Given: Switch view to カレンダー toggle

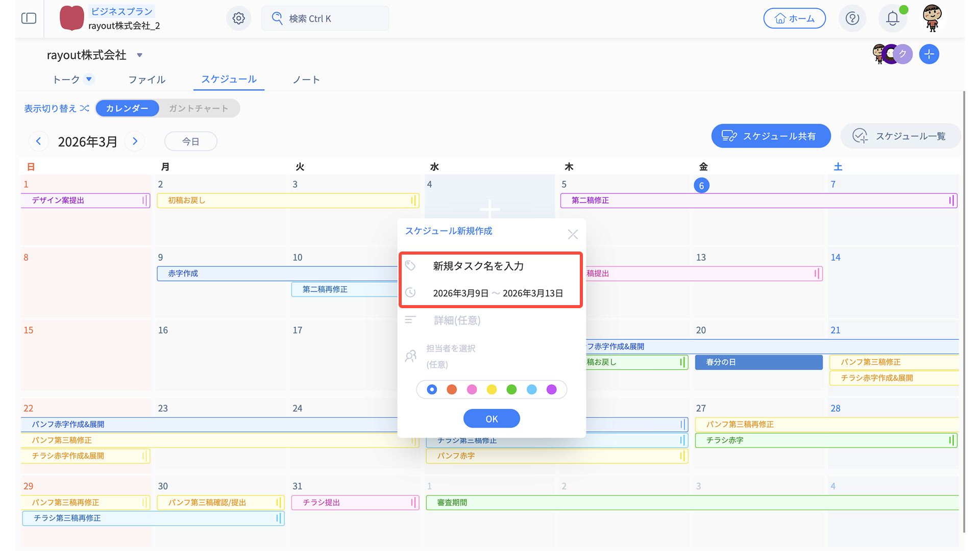Looking at the screenshot, I should tap(127, 108).
